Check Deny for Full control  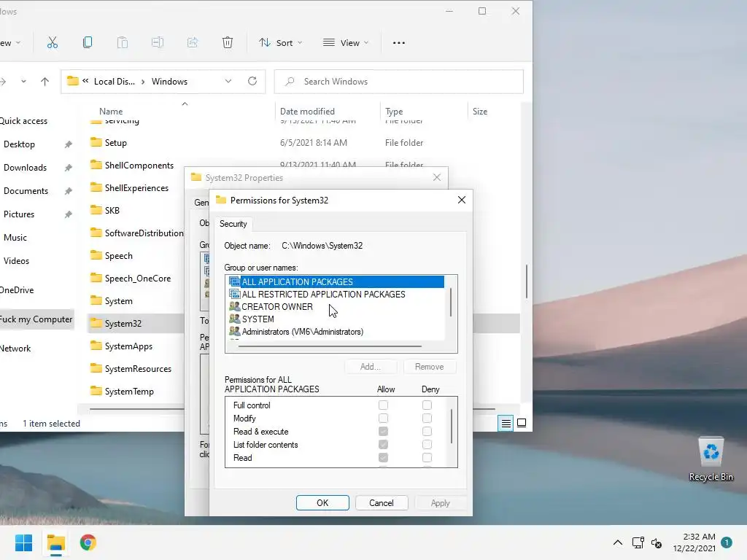click(427, 405)
